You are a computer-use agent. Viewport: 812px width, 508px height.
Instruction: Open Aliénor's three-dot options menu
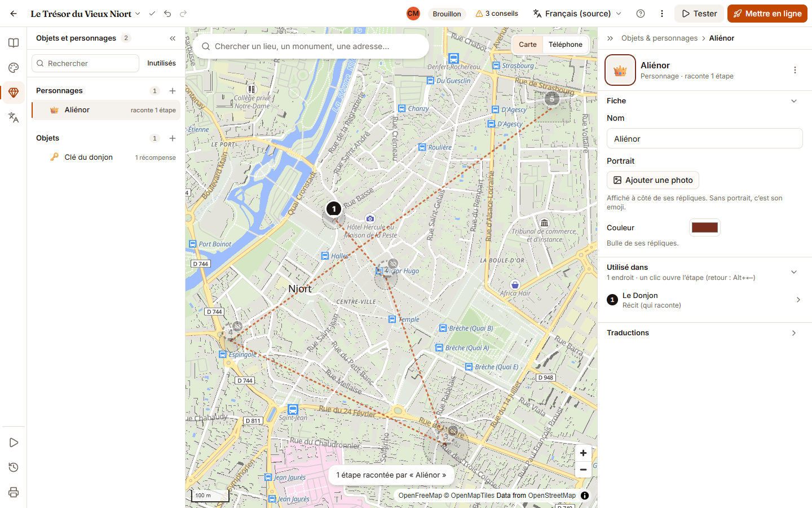795,70
